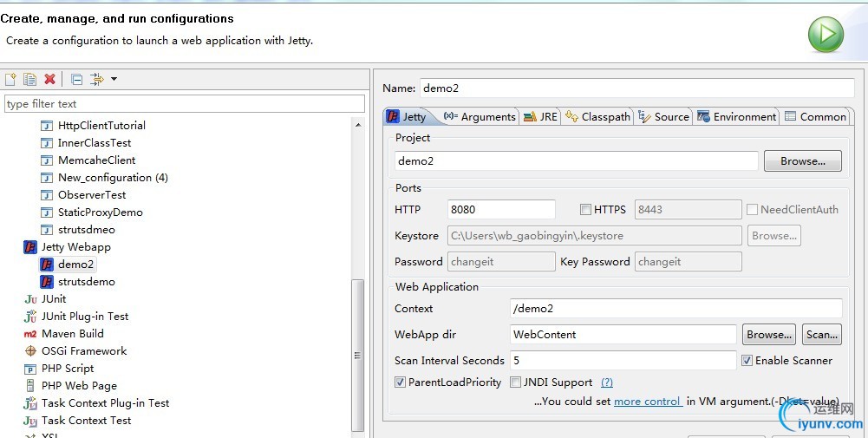The height and width of the screenshot is (438, 868).
Task: Select the OSGi Framework configuration type
Action: click(83, 350)
